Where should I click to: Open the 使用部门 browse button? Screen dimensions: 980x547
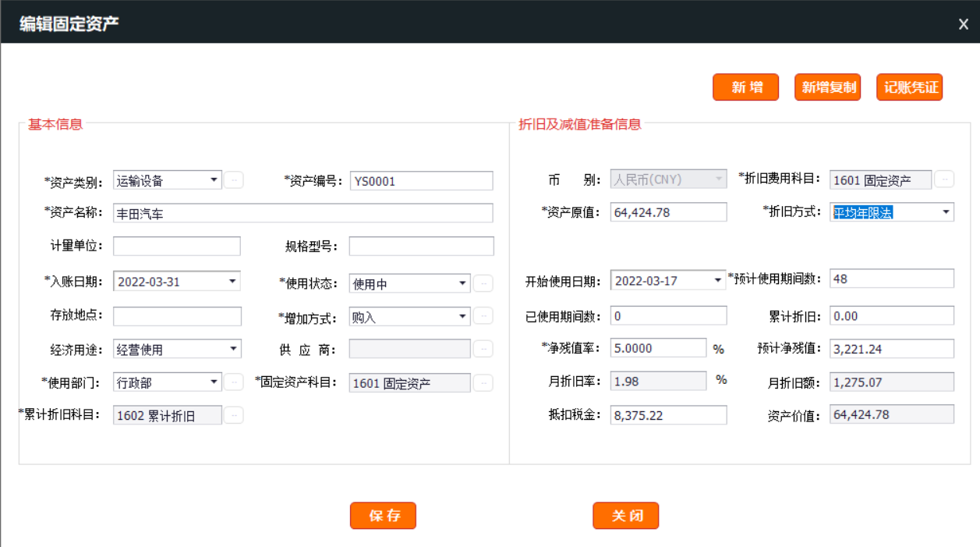click(x=234, y=382)
